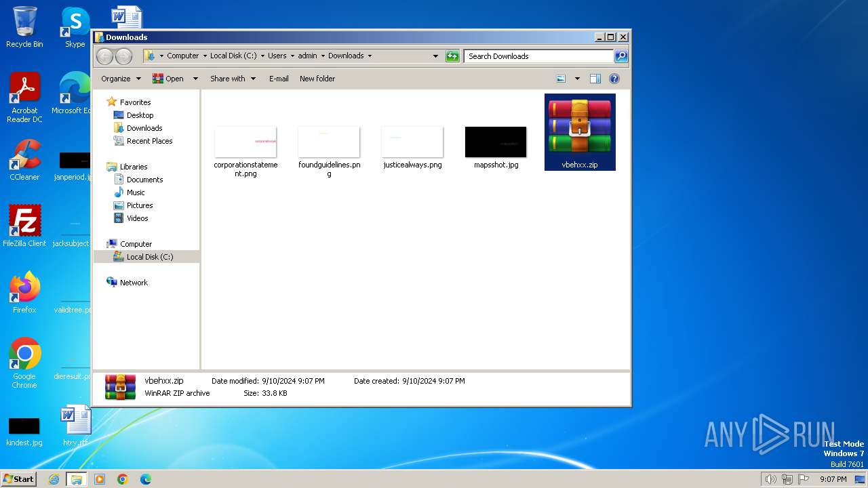Click Users in the address breadcrumb
Viewport: 868px width, 488px height.
coord(277,56)
